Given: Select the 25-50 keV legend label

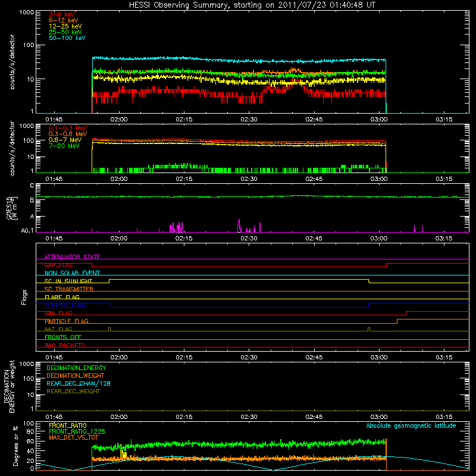Looking at the screenshot, I should [x=65, y=32].
